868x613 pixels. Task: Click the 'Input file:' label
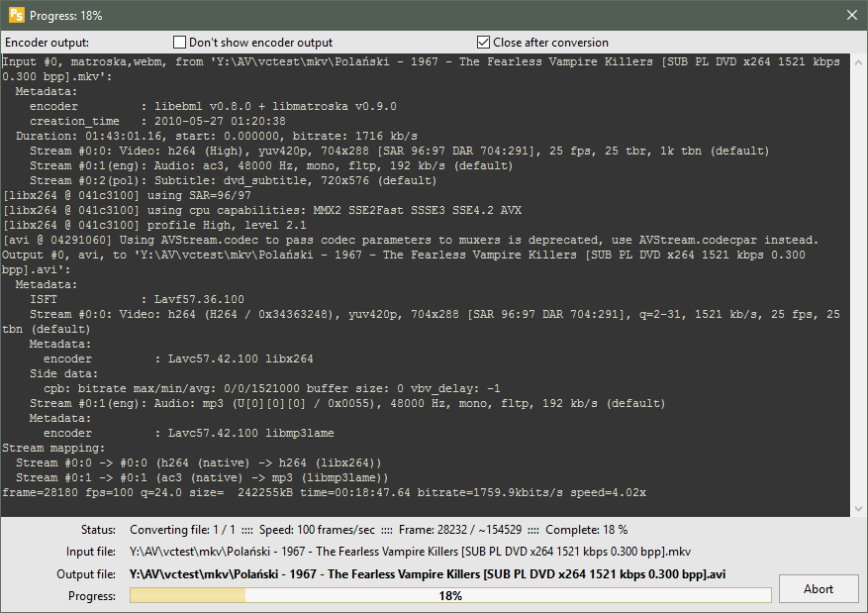click(x=91, y=552)
